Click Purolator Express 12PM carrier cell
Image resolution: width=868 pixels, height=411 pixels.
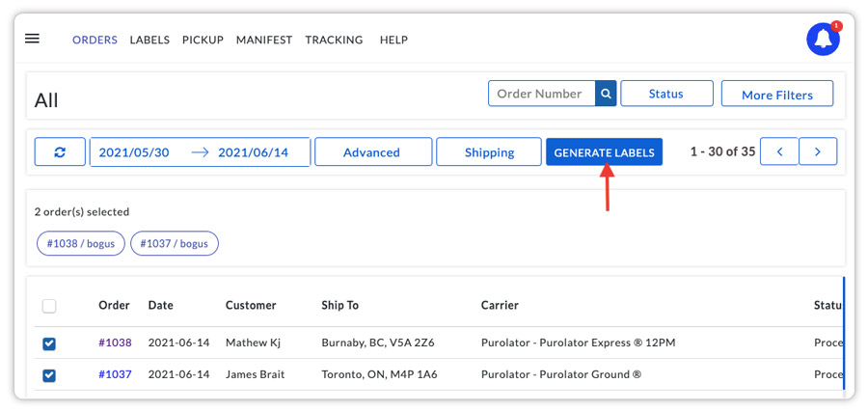579,342
